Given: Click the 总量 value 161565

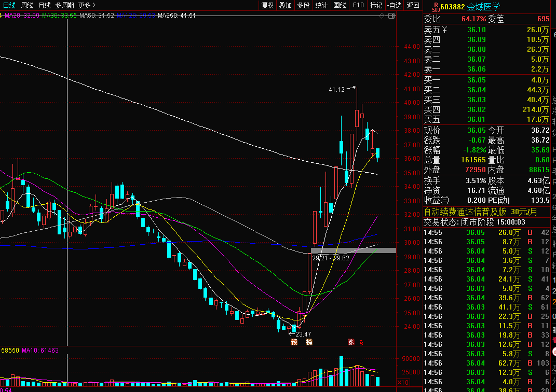Looking at the screenshot, I should click(x=473, y=160).
